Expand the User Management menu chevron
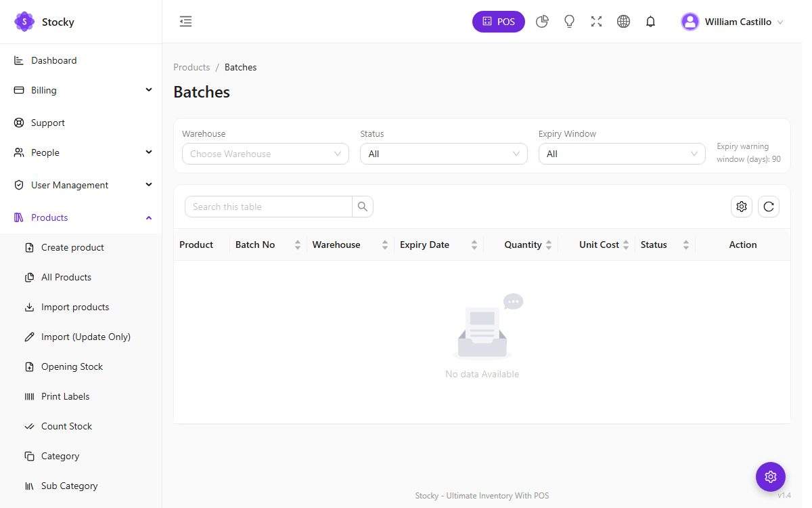The height and width of the screenshot is (508, 812). 149,184
